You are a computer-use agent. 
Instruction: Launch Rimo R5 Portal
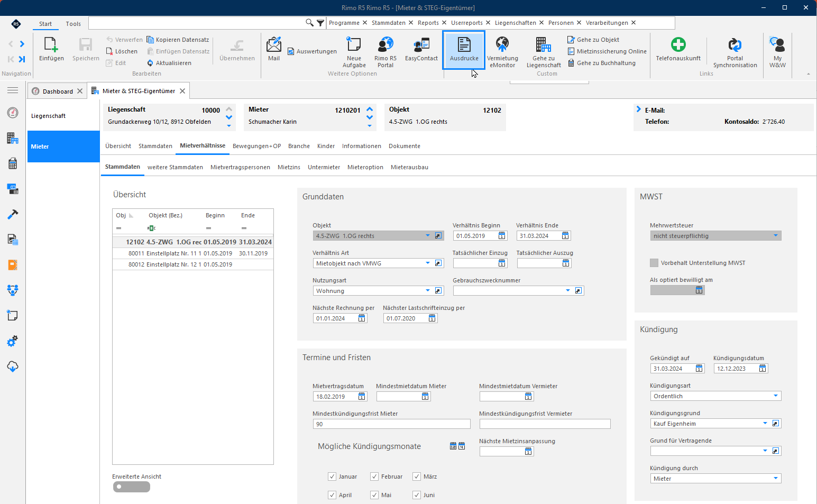click(385, 52)
